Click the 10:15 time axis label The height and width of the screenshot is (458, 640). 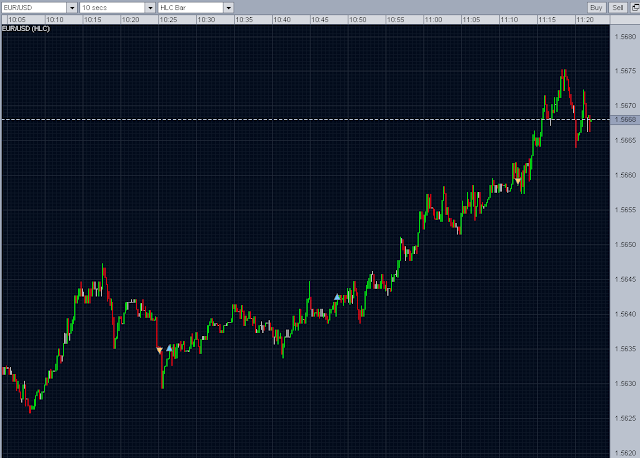[93, 20]
